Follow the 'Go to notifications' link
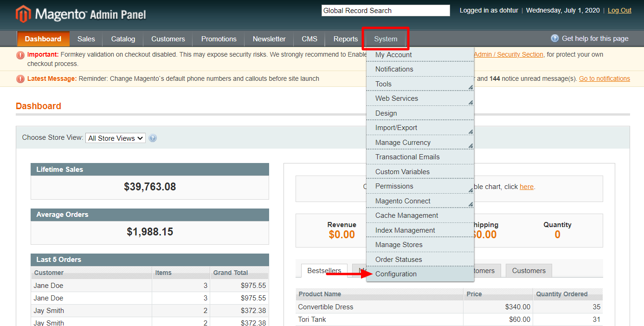The width and height of the screenshot is (644, 326). (x=605, y=78)
